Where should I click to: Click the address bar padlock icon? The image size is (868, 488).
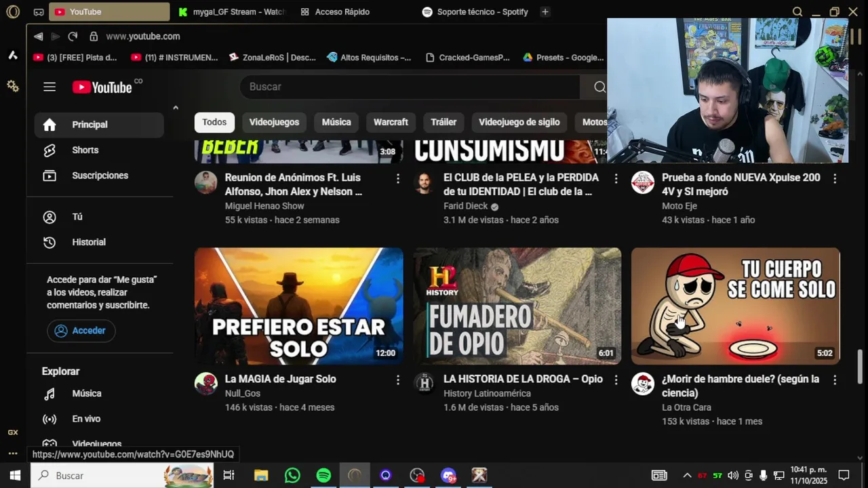pos(94,37)
